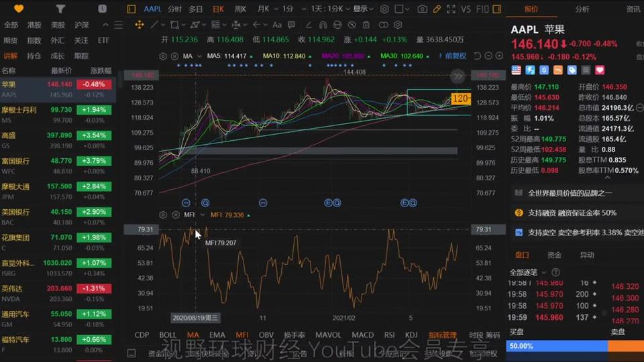Switch to the 资金 tab
644x362 pixels.
point(554,255)
